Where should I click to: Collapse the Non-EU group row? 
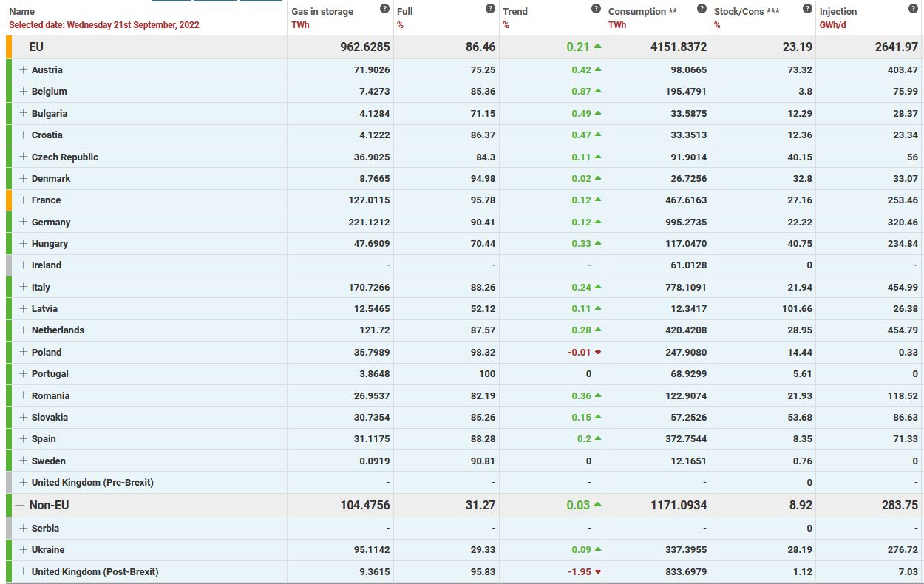pyautogui.click(x=20, y=506)
